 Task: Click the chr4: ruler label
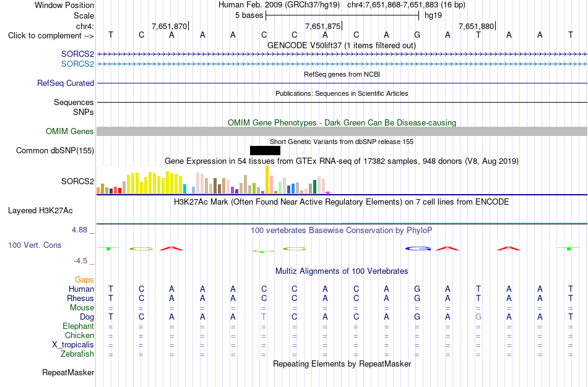(85, 26)
